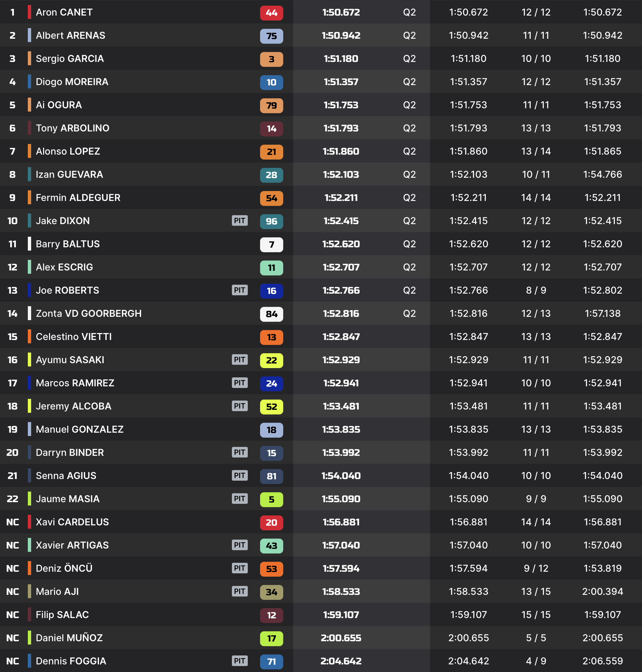
Task: Click the PIT indicator next to Joe Roberts
Action: coord(240,290)
